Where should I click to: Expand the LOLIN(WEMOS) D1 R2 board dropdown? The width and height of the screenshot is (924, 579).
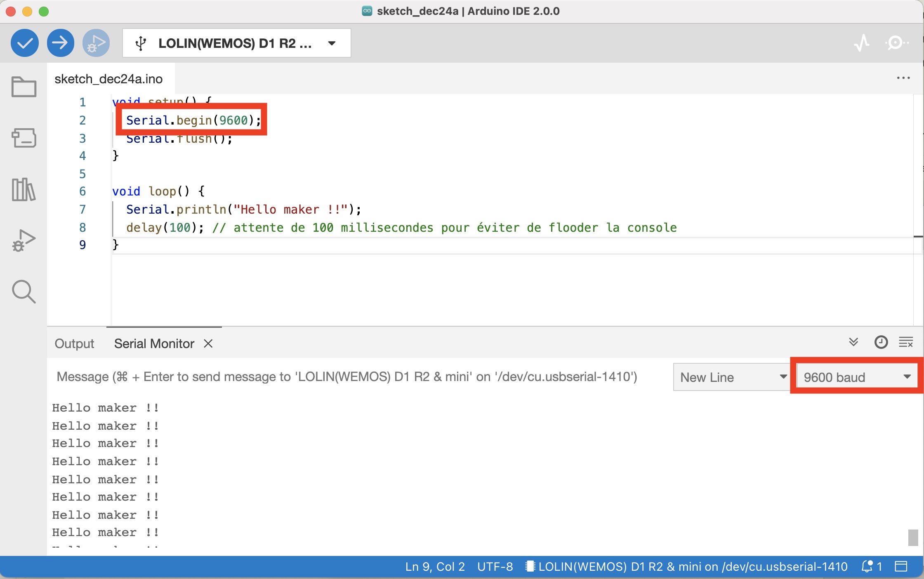coord(237,43)
